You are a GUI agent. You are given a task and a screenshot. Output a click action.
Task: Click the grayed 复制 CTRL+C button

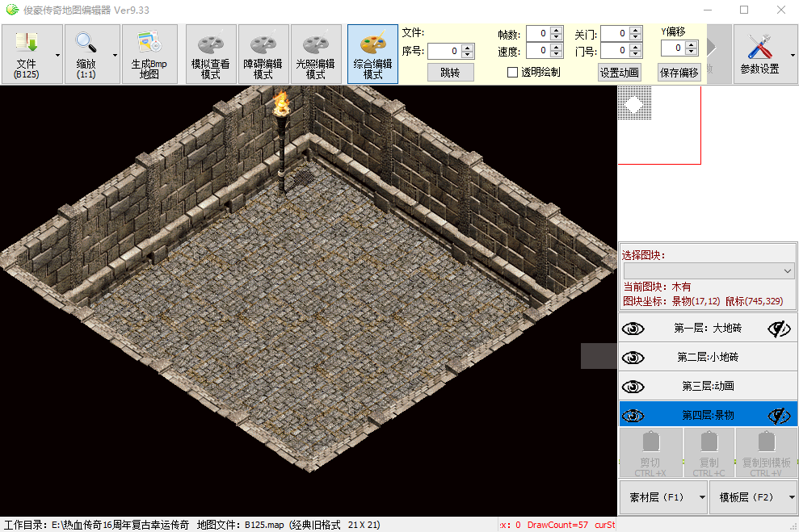click(709, 453)
